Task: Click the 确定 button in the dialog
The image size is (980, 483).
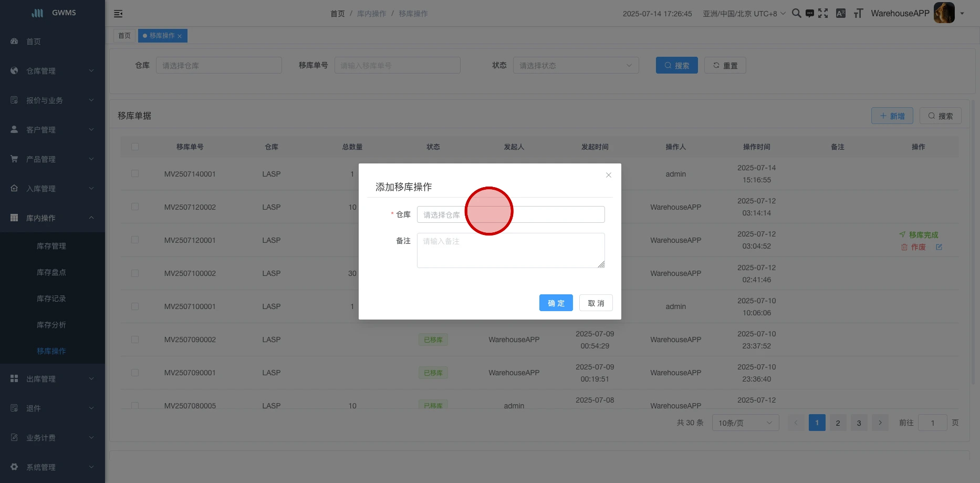Action: click(x=556, y=303)
